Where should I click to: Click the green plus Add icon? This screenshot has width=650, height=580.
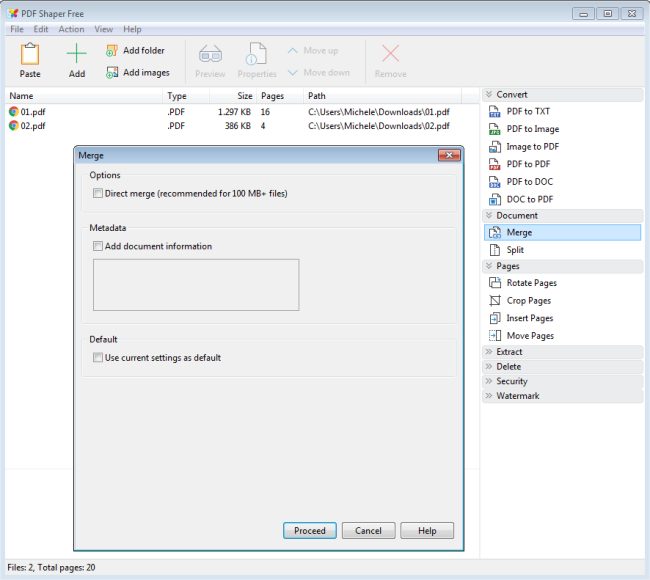coord(77,53)
